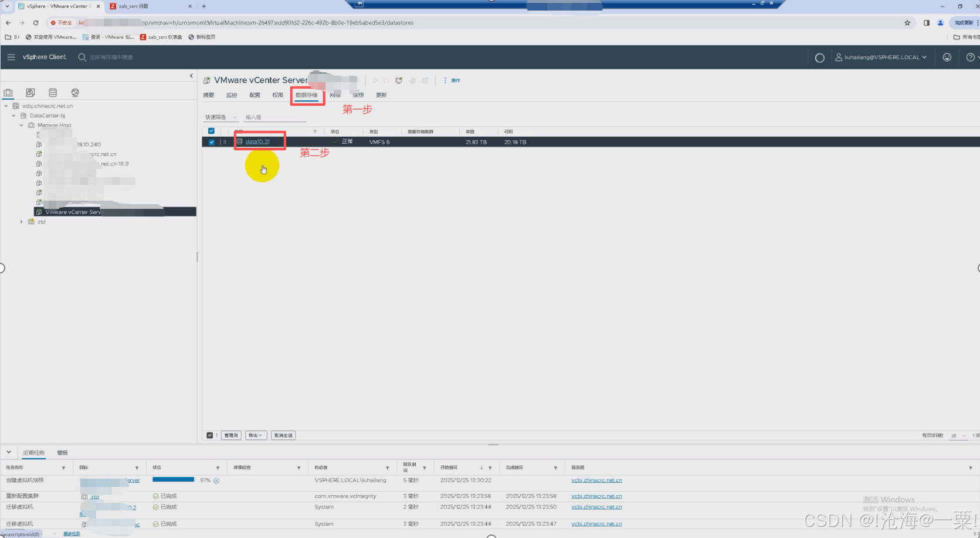This screenshot has width=980, height=538.
Task: Open vcbj.chinacrc.net.cn link in snapshot task row
Action: coord(596,481)
